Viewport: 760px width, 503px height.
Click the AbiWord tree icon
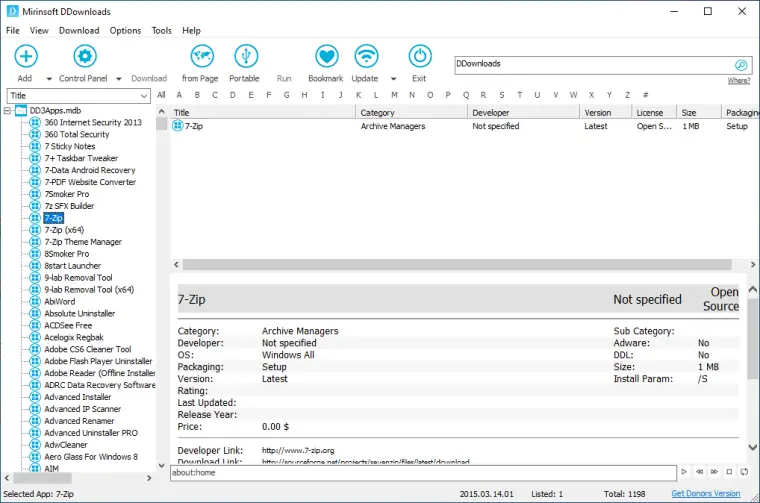click(x=35, y=301)
